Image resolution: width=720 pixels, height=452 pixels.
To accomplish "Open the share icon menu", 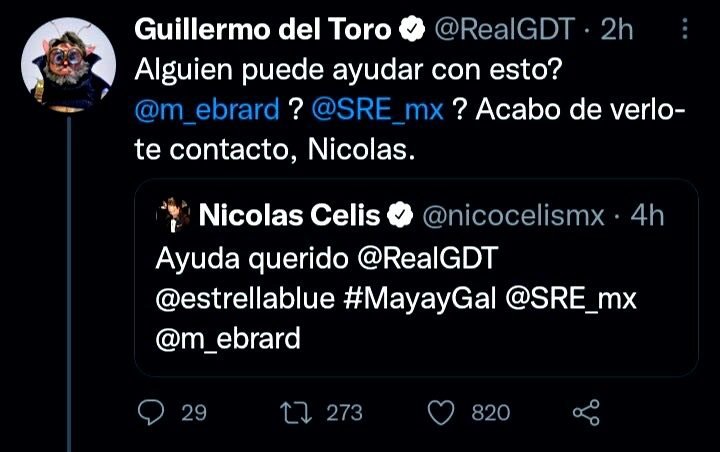I will 584,413.
